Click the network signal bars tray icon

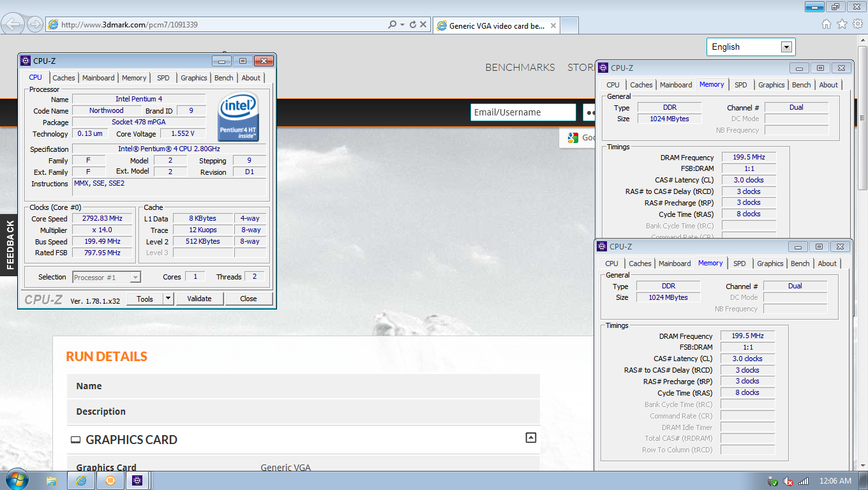tap(804, 481)
